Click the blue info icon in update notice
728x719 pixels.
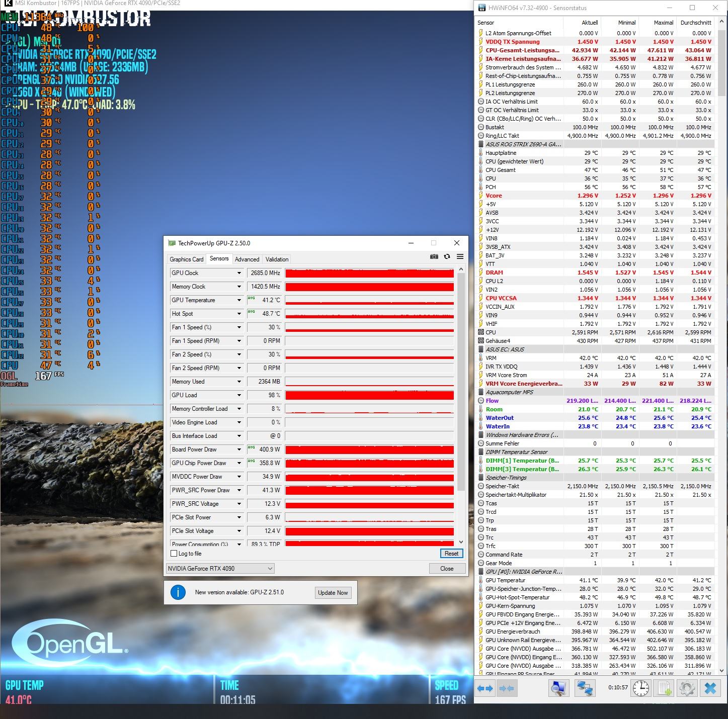tap(178, 592)
